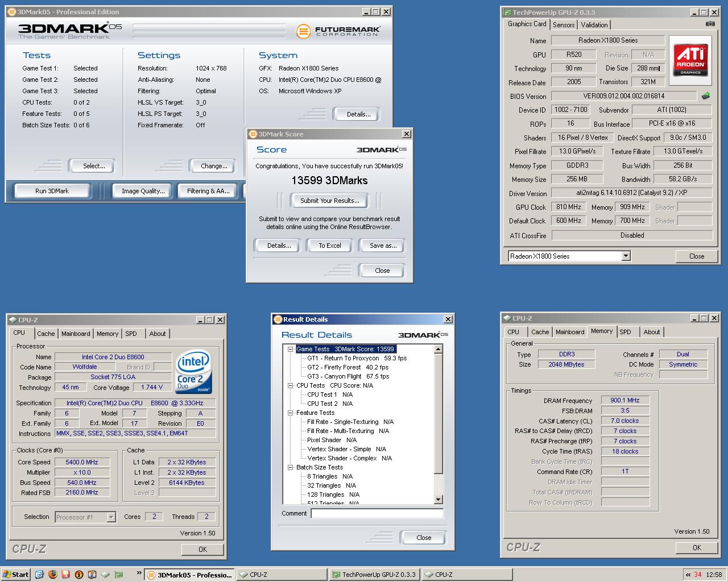Screen dimensions: 728x582
Task: Click the red floppy disk quick launch icon
Action: 65,575
